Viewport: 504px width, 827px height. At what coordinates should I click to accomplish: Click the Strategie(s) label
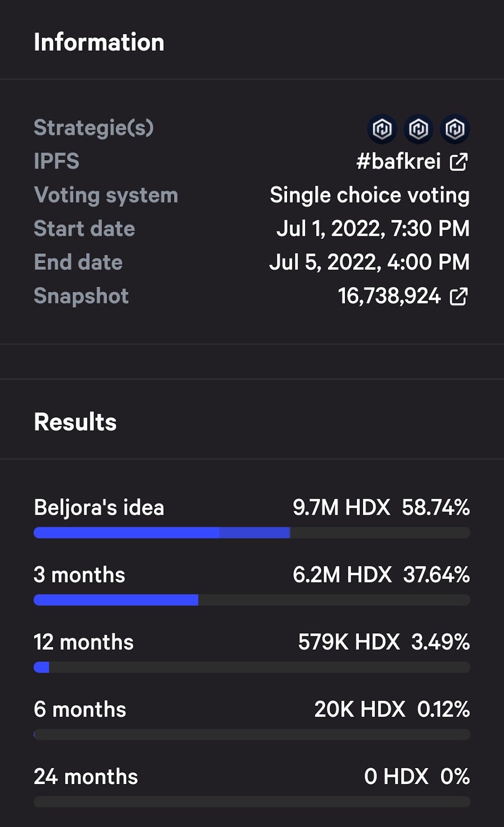point(93,128)
